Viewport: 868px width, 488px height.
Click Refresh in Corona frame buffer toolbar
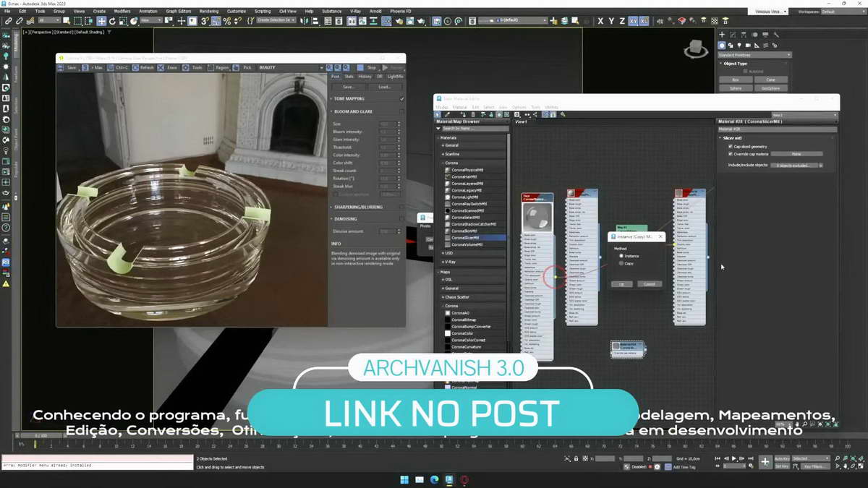coord(142,67)
